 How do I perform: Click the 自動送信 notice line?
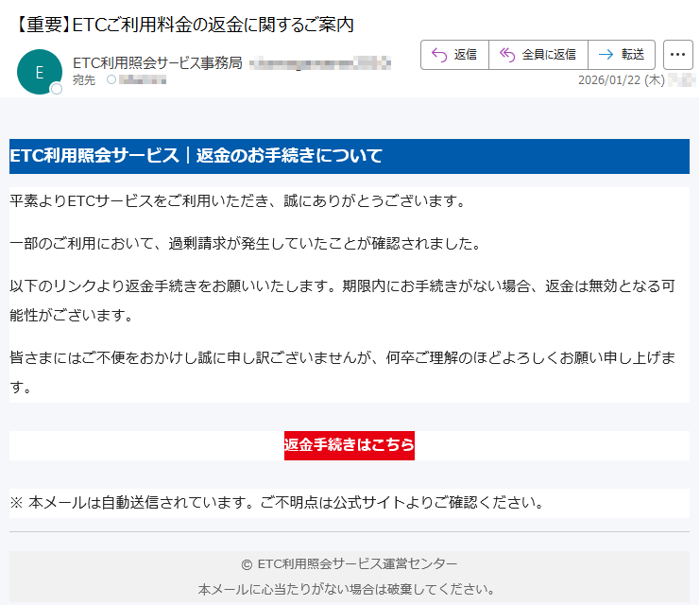pos(277,502)
